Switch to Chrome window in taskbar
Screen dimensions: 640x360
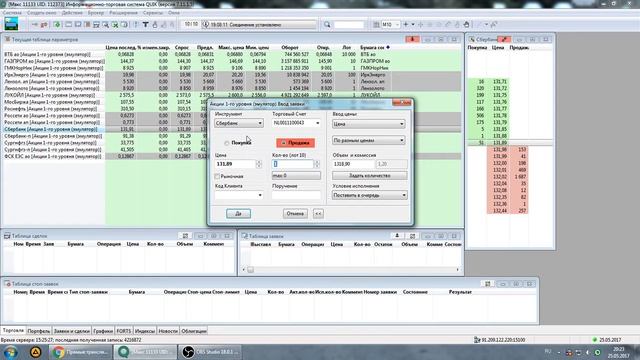pos(80,352)
